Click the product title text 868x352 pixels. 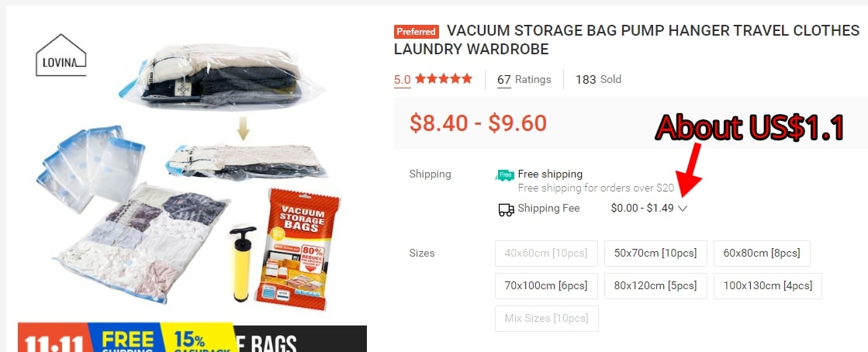(627, 40)
